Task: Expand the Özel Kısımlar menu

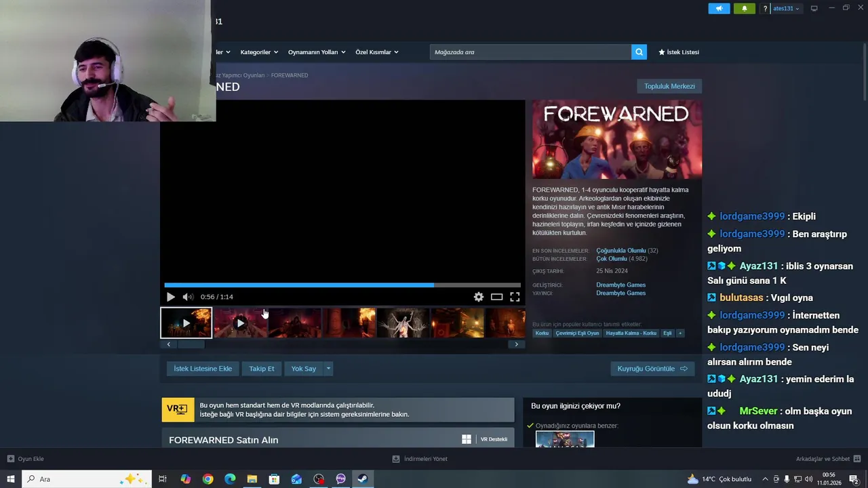Action: point(377,52)
